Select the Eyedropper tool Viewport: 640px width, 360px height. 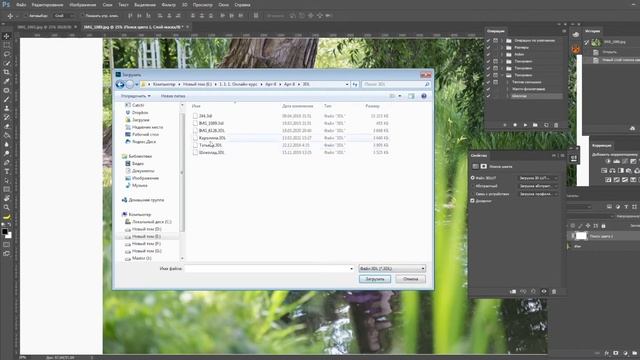[7, 81]
